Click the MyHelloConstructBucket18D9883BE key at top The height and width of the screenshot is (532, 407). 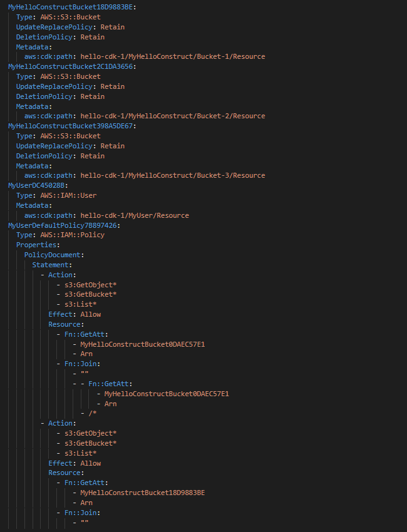coord(70,7)
